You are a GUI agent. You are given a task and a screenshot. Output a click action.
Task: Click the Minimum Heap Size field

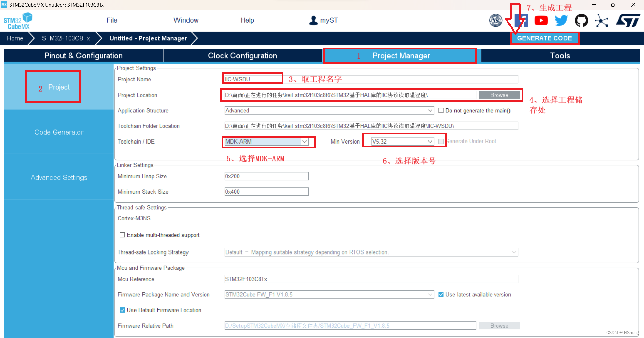[x=266, y=176]
